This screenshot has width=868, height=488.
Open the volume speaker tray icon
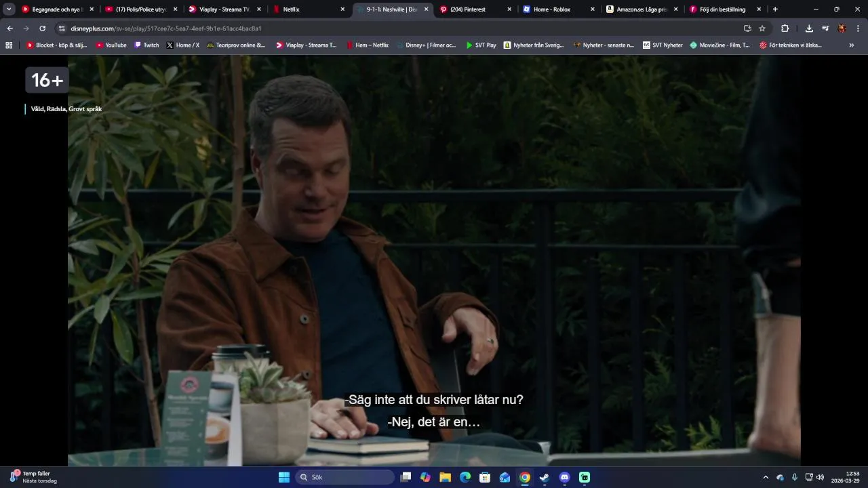click(820, 477)
